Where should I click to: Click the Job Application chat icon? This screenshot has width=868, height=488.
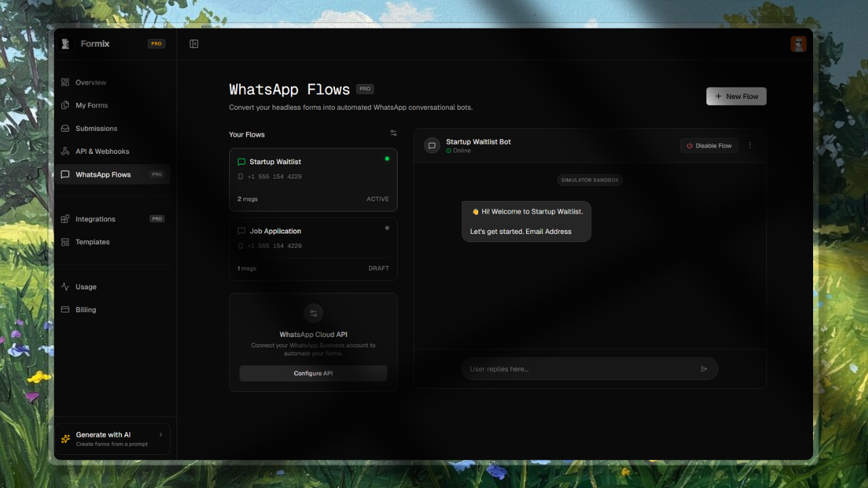click(x=241, y=231)
